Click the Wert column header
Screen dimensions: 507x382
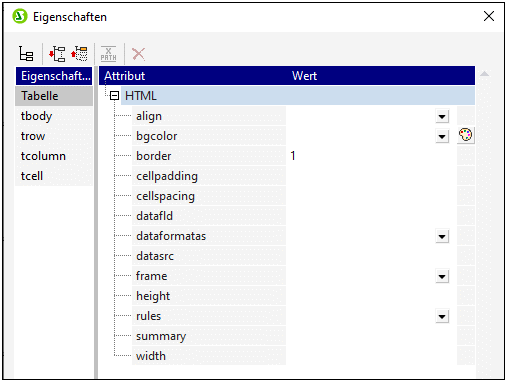tap(381, 76)
